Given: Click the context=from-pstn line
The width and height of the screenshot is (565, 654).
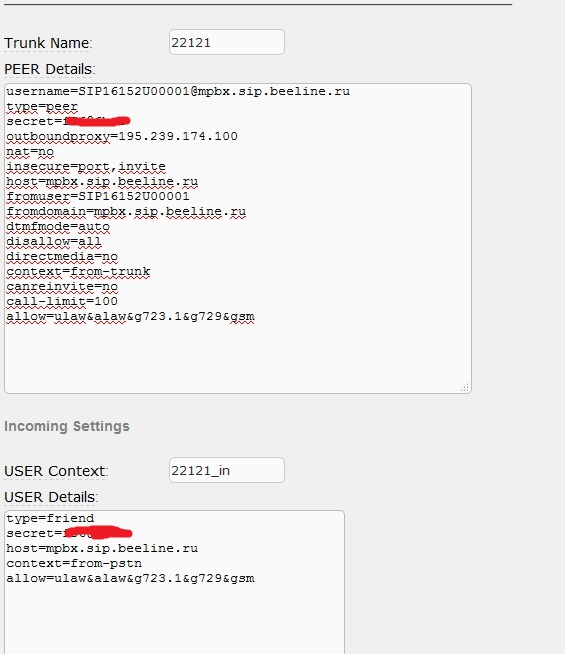Looking at the screenshot, I should click(74, 563).
